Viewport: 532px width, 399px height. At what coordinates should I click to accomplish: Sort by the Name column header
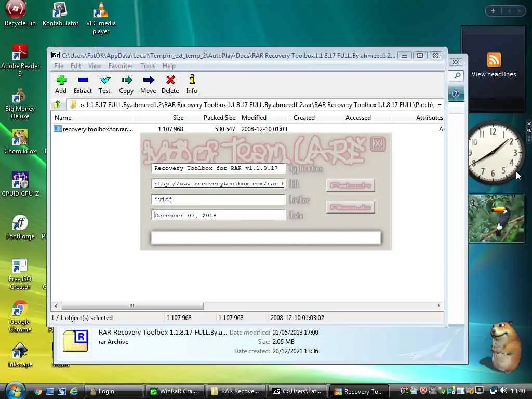click(63, 118)
